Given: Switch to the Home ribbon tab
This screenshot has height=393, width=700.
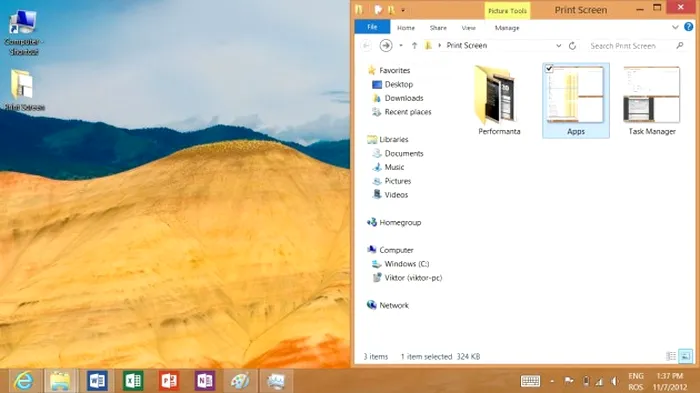Looking at the screenshot, I should 406,28.
